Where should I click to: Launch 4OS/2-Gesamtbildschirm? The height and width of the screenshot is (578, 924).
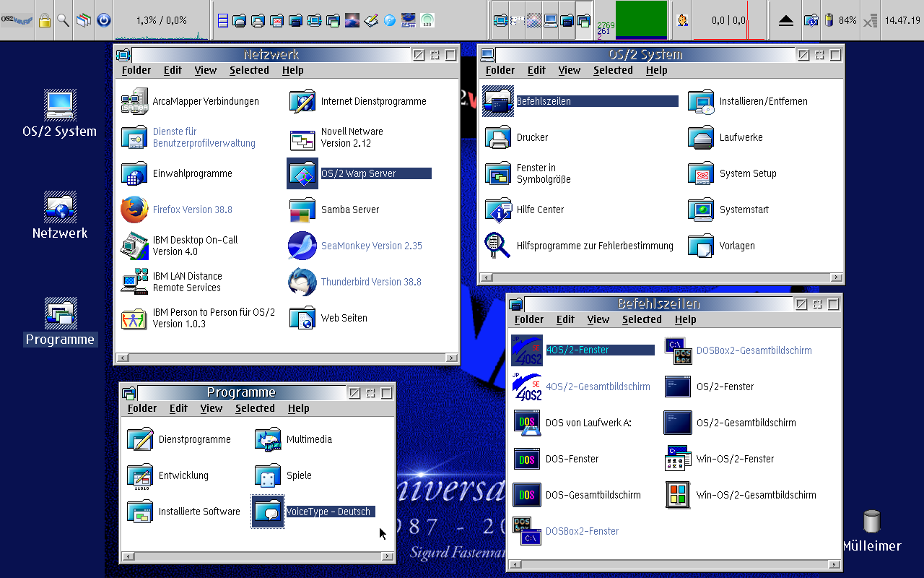[527, 387]
